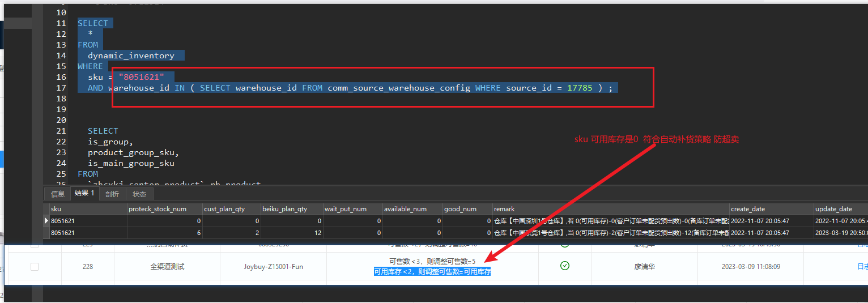Screen dimensions: 868x303
Task: Open the 日志 link in row 228
Action: (862, 266)
